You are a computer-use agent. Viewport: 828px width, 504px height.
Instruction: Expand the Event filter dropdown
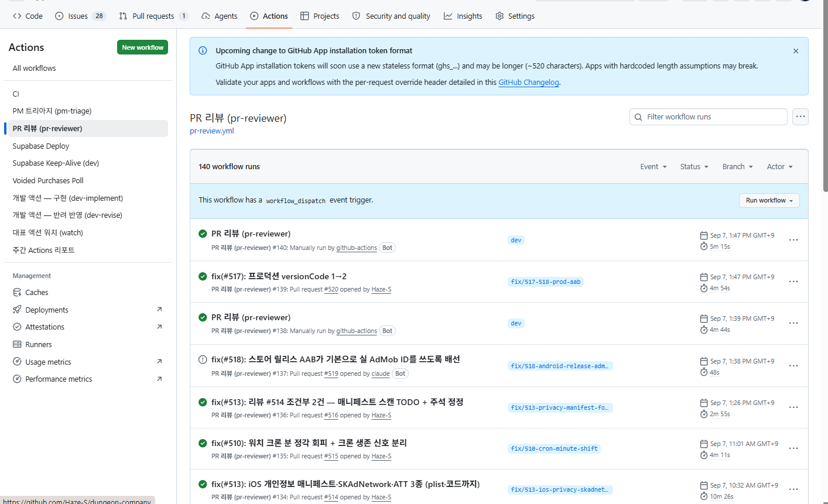pos(653,167)
